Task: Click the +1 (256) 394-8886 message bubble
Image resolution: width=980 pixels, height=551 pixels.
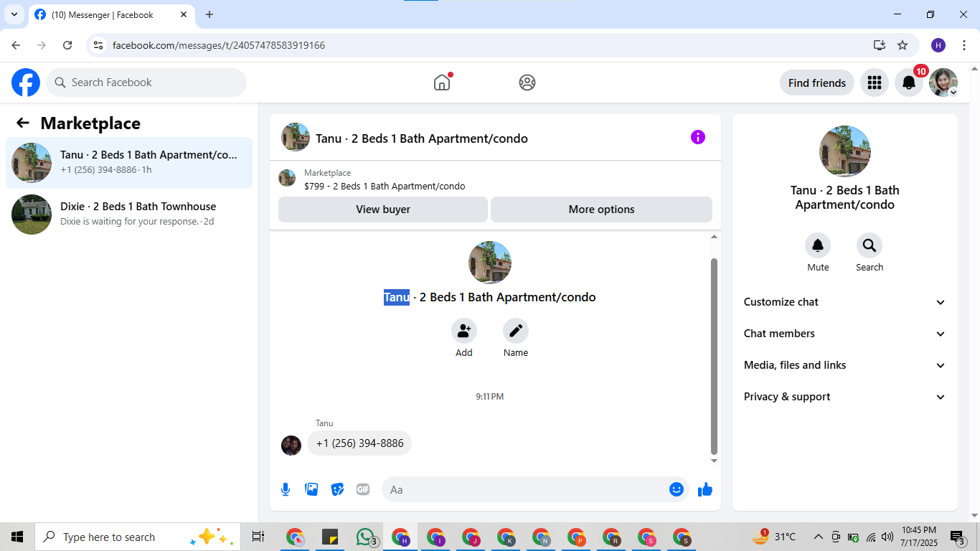Action: pos(359,443)
